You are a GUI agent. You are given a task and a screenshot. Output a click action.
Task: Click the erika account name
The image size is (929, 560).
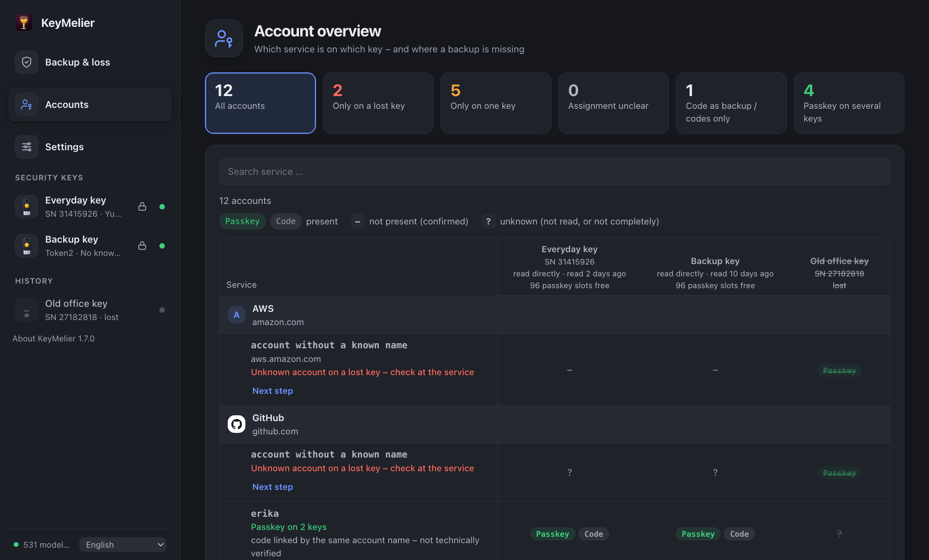265,514
